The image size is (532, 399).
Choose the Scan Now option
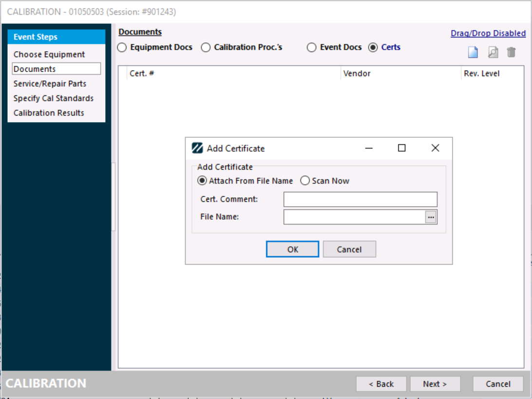click(305, 181)
